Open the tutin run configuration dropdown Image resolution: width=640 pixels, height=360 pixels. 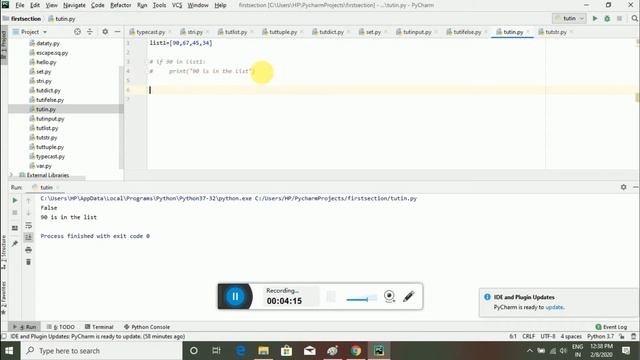click(570, 18)
